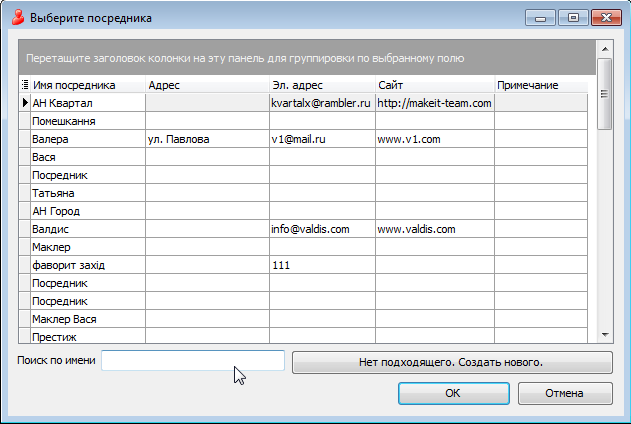Image resolution: width=631 pixels, height=424 pixels.
Task: Choose the фаворит захід row
Action: [87, 265]
